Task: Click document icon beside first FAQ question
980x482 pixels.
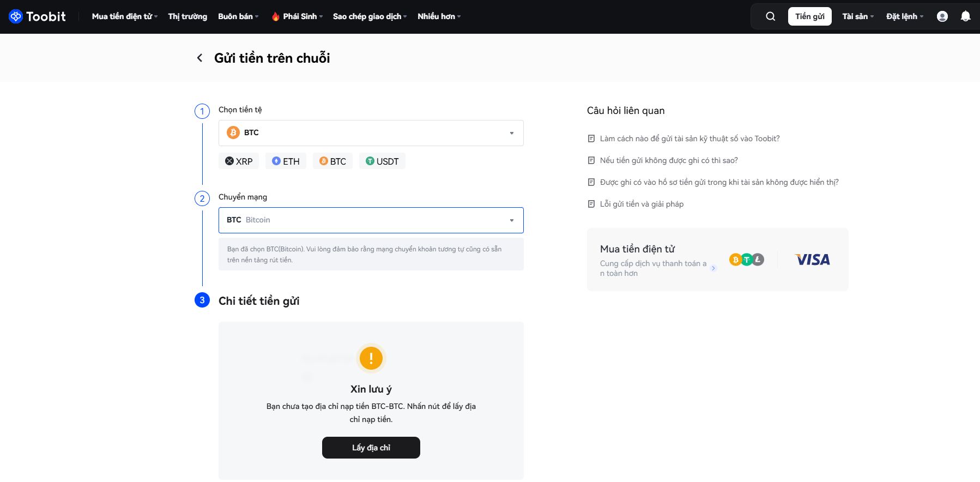Action: pyautogui.click(x=591, y=138)
